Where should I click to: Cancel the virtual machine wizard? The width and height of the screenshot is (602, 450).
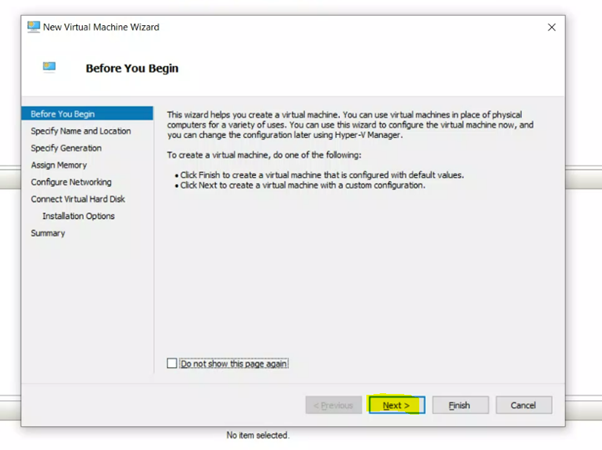coord(523,405)
